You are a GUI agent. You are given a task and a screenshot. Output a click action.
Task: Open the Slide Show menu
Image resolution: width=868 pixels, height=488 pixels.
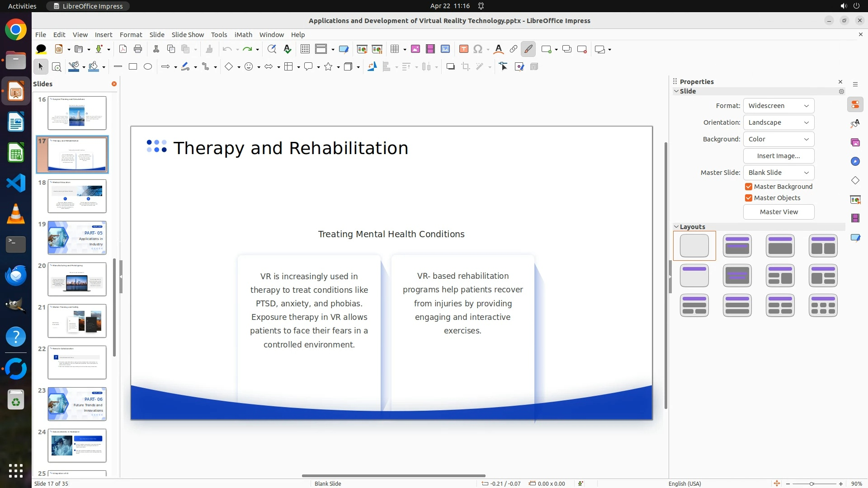coord(188,35)
